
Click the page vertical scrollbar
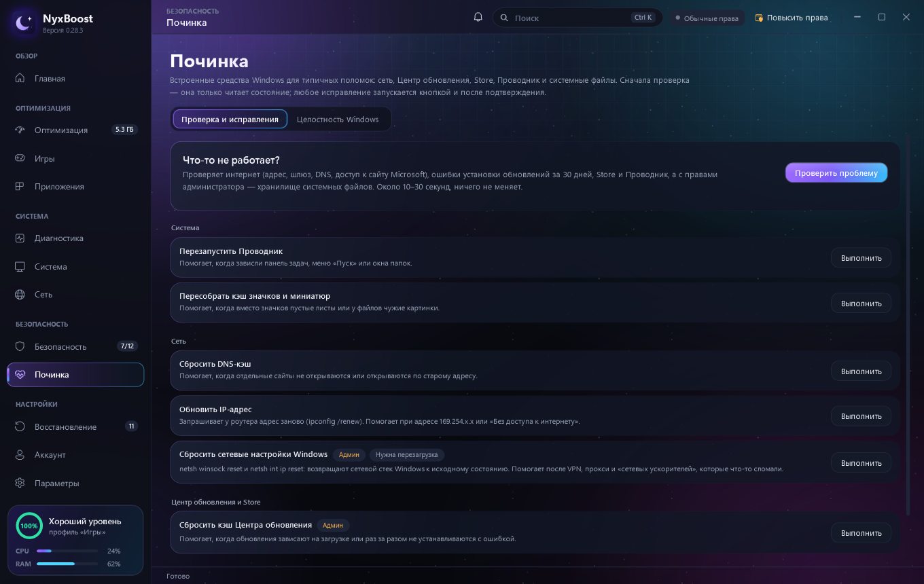(908, 325)
